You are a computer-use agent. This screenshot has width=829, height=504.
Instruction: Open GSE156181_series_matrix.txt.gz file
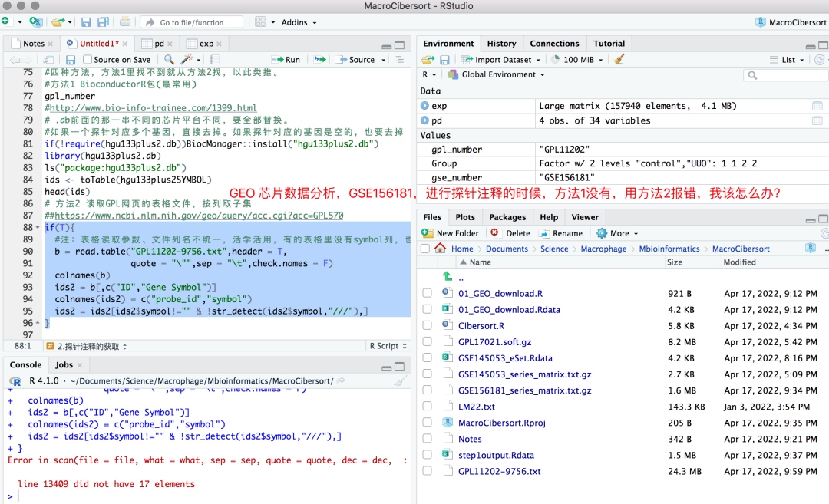click(524, 390)
